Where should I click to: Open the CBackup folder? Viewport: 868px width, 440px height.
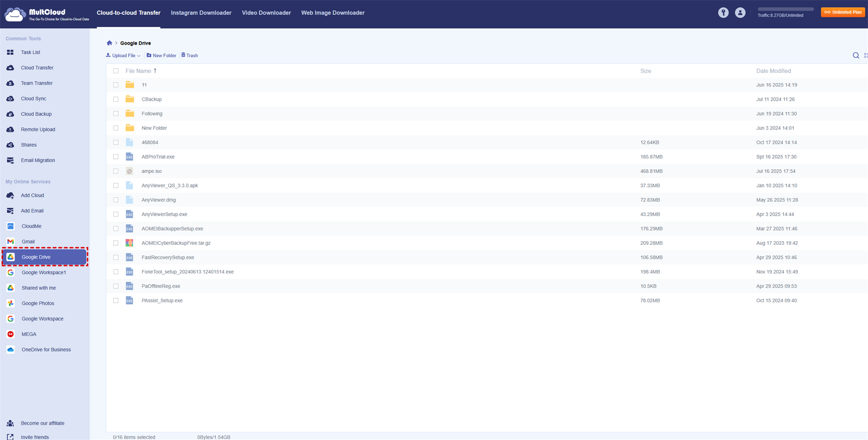(x=152, y=99)
